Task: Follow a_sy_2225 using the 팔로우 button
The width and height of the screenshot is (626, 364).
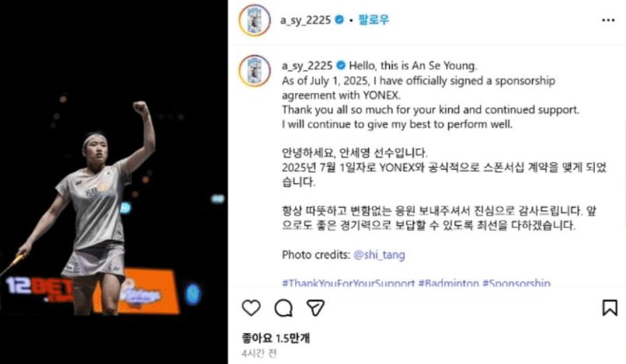Action: click(374, 19)
